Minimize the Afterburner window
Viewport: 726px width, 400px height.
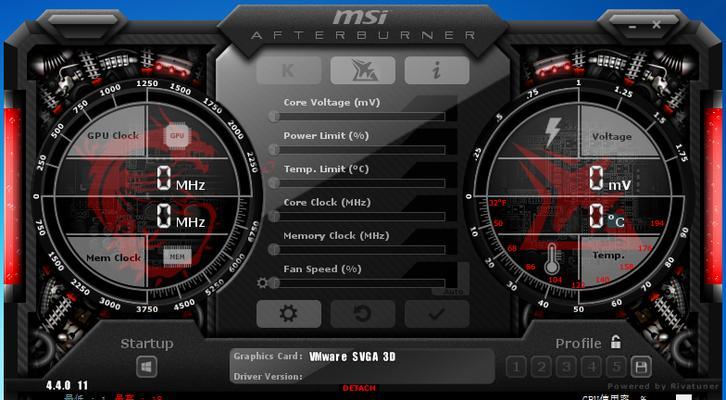(633, 26)
